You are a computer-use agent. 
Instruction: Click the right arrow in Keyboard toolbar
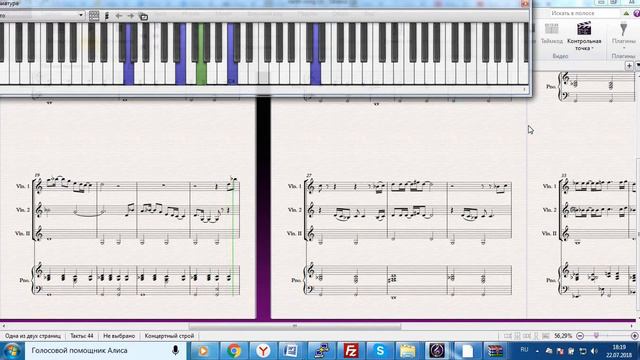pos(131,16)
